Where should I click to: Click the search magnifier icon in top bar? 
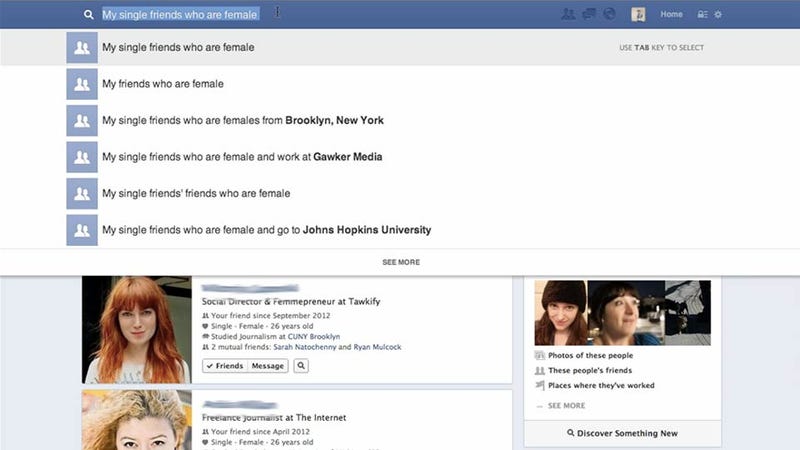(x=89, y=15)
